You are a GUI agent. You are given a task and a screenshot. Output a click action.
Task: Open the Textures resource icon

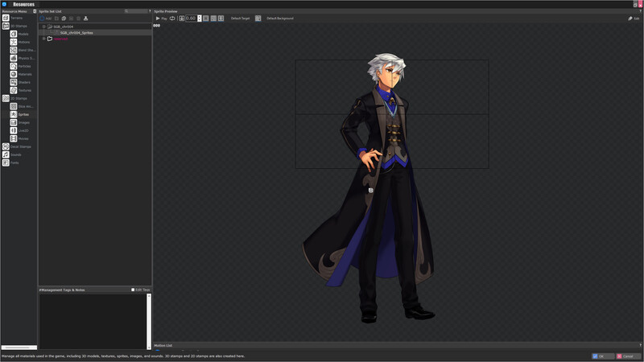(x=14, y=90)
